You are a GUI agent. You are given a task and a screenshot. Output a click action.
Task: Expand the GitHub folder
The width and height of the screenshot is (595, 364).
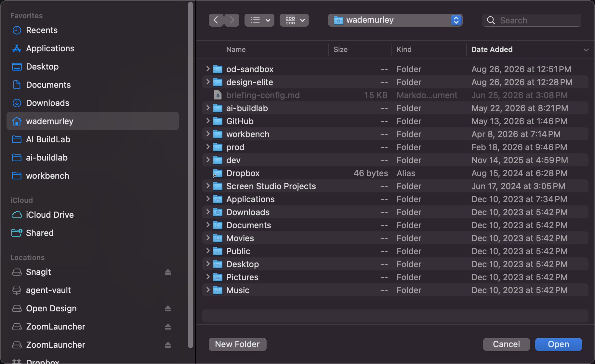pos(208,121)
